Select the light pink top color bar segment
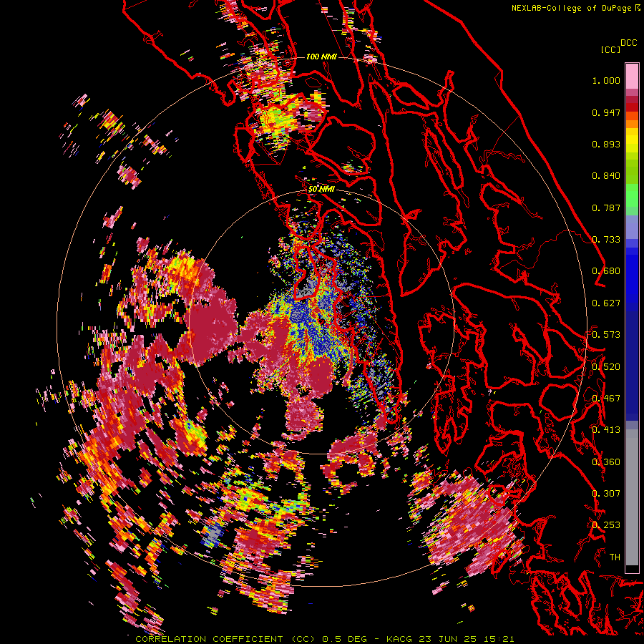This screenshot has height=644, width=644. point(632,76)
